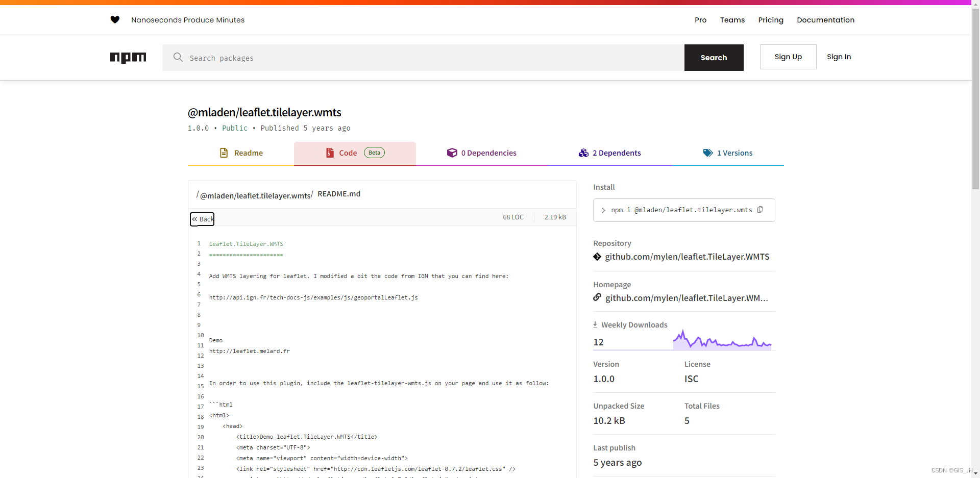The image size is (980, 478).
Task: Click the Dependents cubes icon
Action: (x=583, y=153)
